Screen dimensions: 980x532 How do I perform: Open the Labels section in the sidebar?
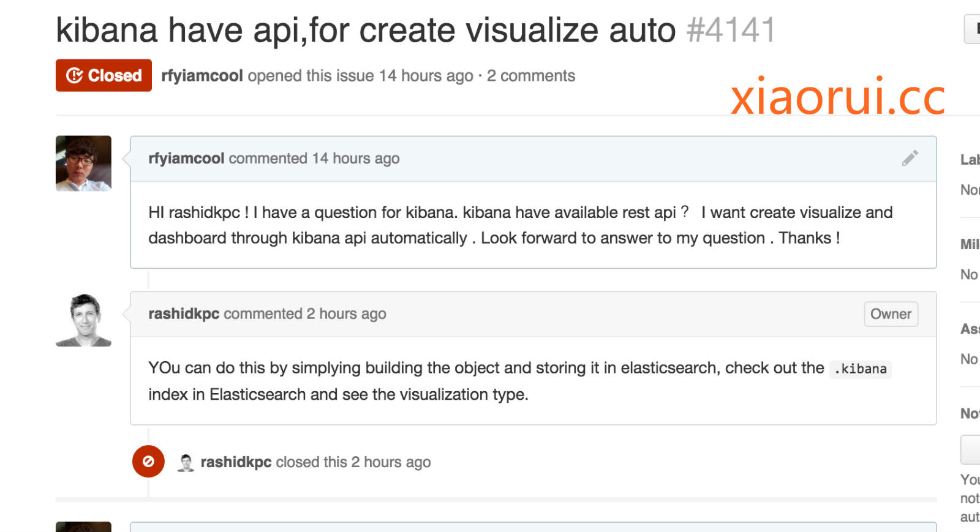pyautogui.click(x=970, y=160)
